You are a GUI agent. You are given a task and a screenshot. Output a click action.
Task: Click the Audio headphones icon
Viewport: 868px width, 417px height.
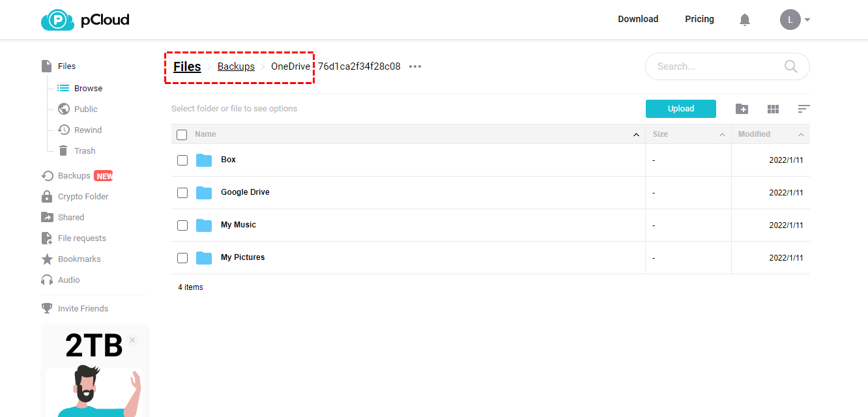click(47, 280)
